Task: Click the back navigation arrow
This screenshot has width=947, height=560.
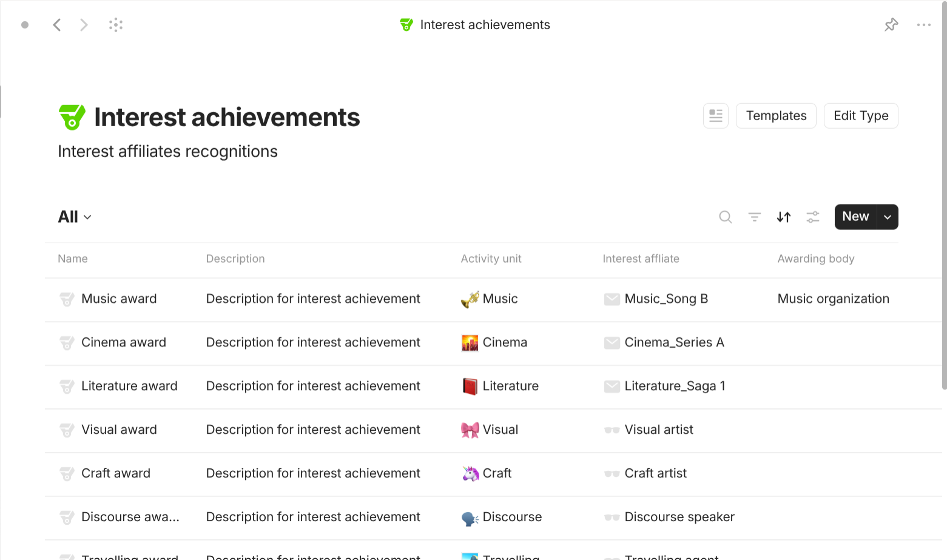Action: coord(57,24)
